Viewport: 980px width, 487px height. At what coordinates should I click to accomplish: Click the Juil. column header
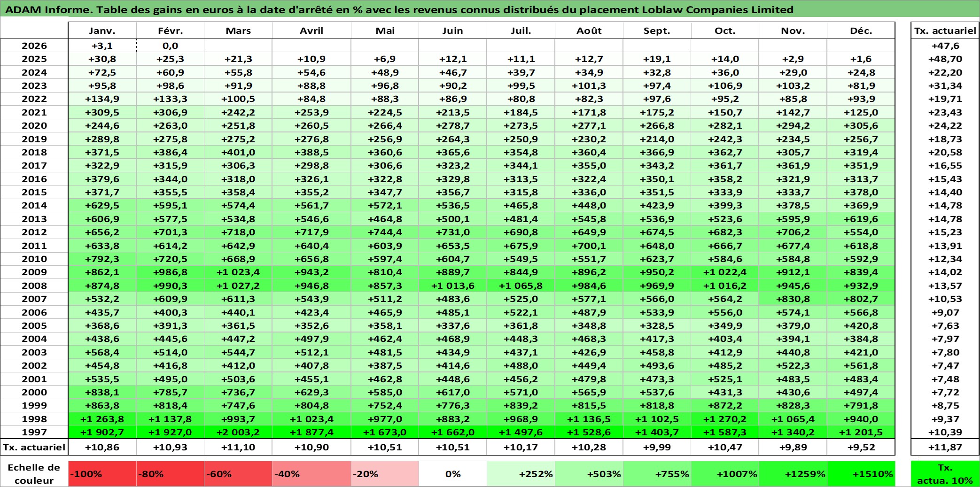(x=521, y=31)
